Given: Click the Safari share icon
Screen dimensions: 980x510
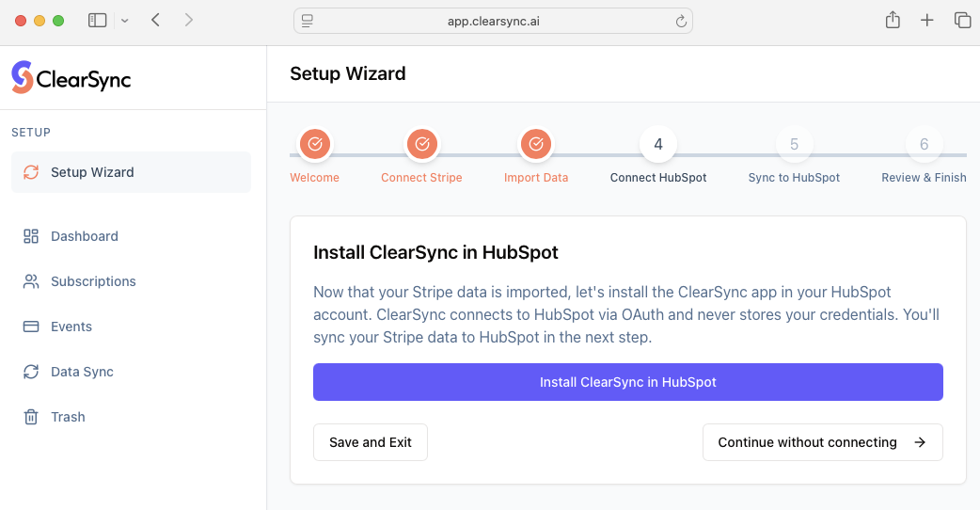Looking at the screenshot, I should 893,20.
